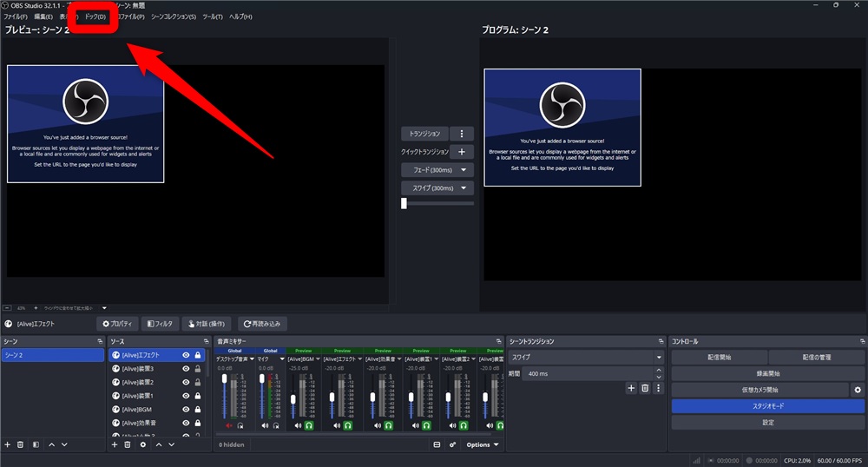The image size is (868, 467).
Task: Delete selected source with trash icon in ソース dock
Action: (128, 444)
